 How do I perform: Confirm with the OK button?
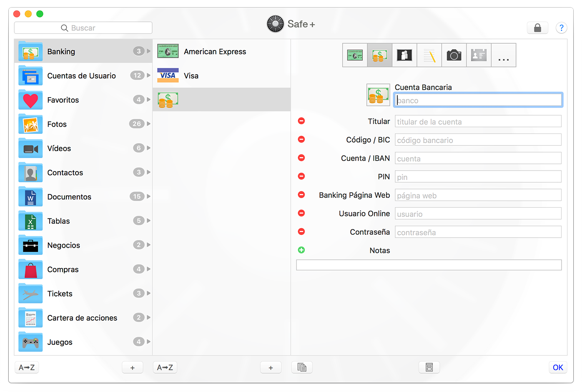[558, 367]
